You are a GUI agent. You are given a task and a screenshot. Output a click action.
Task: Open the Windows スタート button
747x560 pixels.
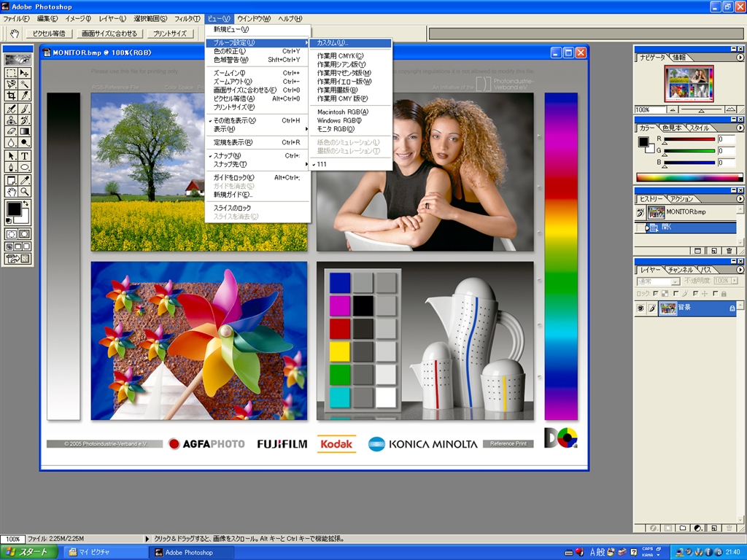pos(29,552)
